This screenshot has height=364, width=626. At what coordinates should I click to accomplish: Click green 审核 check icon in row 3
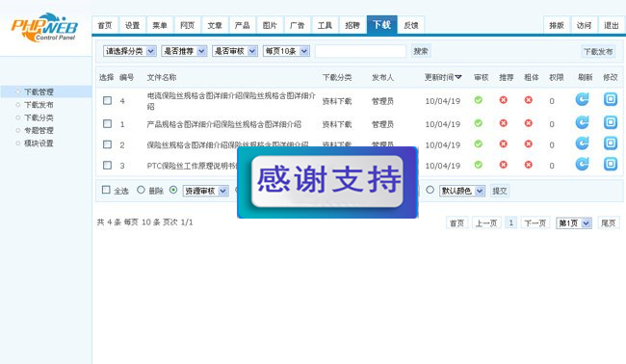(x=479, y=165)
